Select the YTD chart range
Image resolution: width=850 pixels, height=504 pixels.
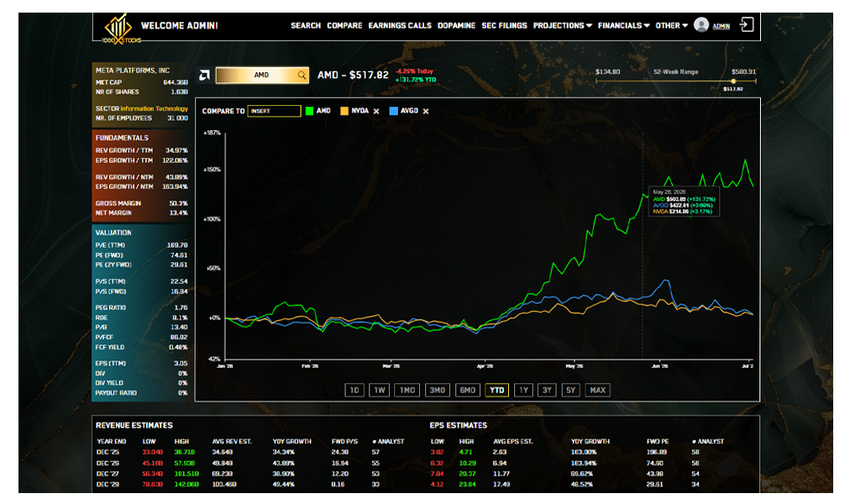point(496,391)
